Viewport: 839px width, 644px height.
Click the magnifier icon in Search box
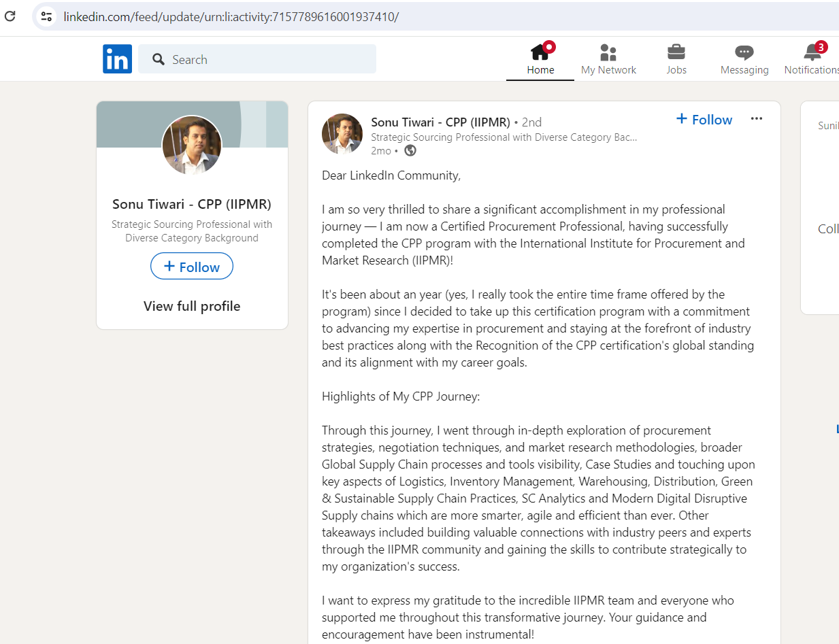[159, 59]
